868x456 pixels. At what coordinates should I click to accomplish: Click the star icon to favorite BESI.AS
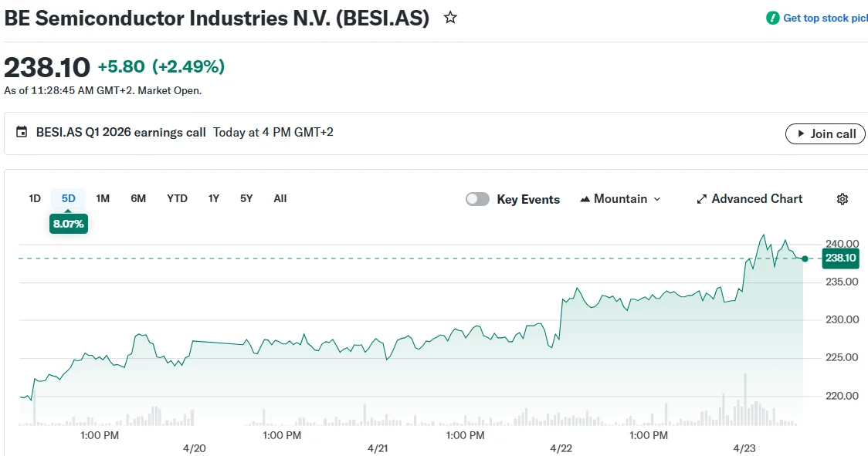(449, 17)
